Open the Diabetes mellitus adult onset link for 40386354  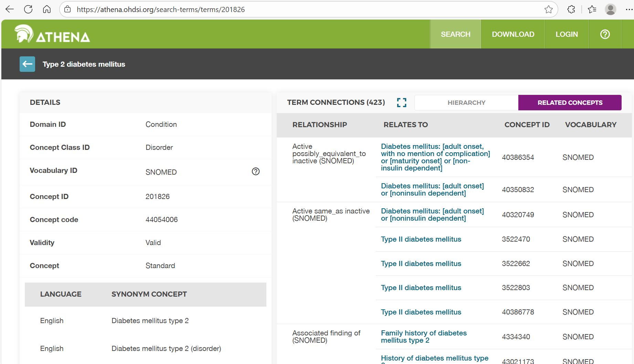coord(435,157)
